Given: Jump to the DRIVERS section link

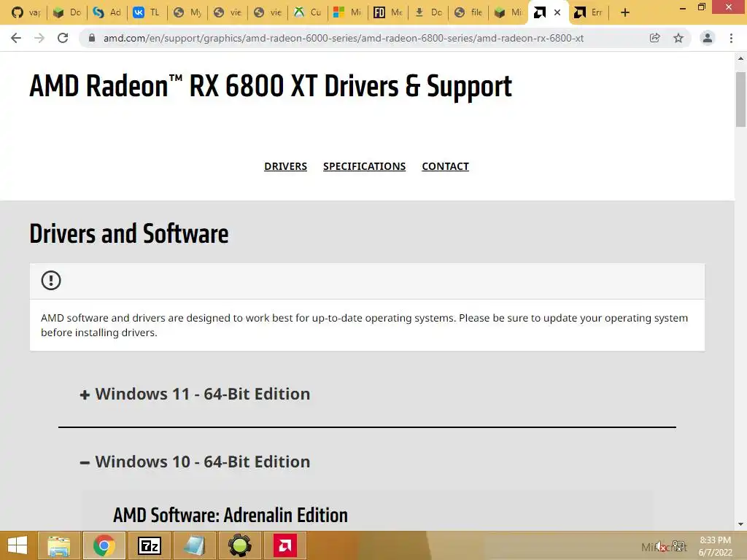Looking at the screenshot, I should point(285,166).
